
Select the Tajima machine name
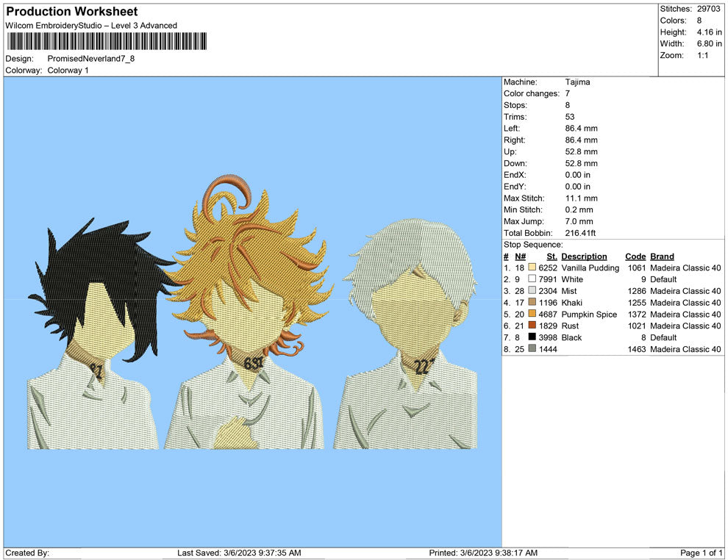578,82
